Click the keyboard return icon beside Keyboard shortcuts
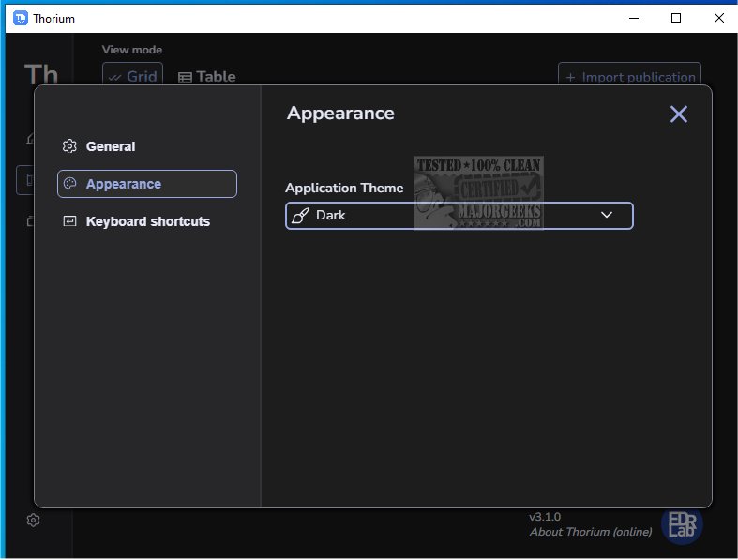 69,221
